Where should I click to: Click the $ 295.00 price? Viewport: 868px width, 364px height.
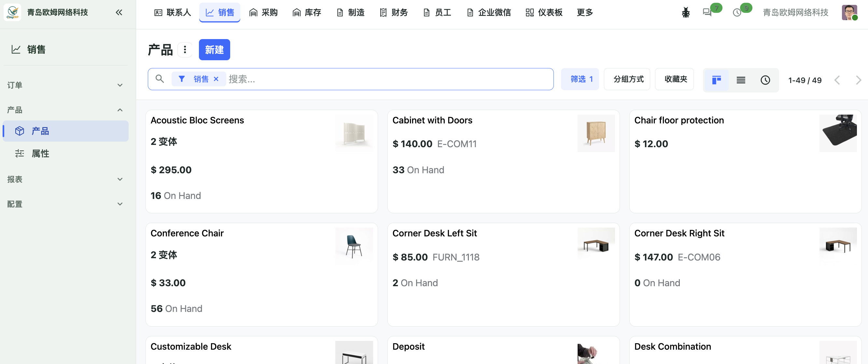(171, 170)
